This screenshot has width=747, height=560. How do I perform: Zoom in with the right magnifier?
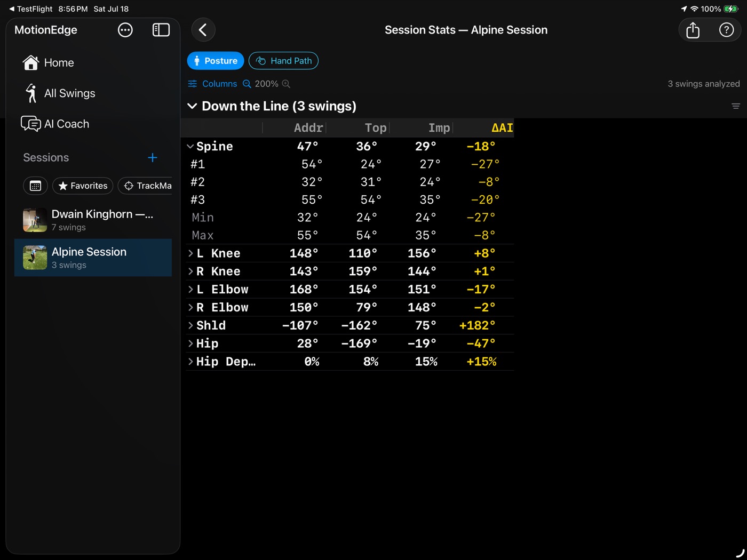point(286,84)
